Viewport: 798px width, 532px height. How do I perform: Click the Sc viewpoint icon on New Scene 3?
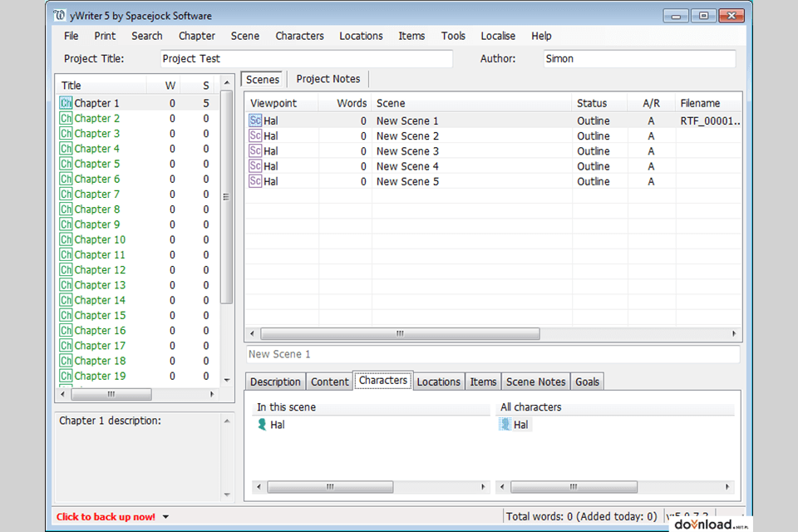tap(254, 150)
